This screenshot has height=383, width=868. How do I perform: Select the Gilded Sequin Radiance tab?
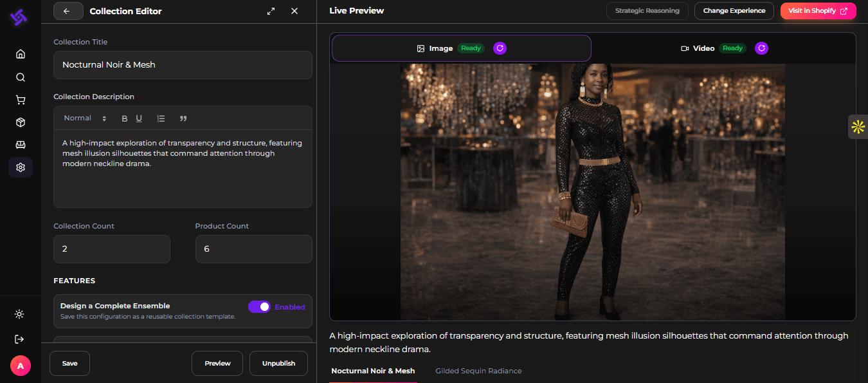pyautogui.click(x=478, y=371)
